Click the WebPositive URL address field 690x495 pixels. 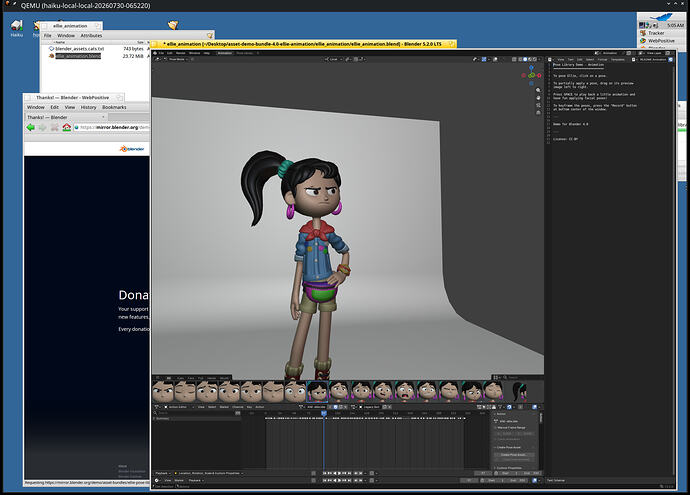pyautogui.click(x=112, y=127)
